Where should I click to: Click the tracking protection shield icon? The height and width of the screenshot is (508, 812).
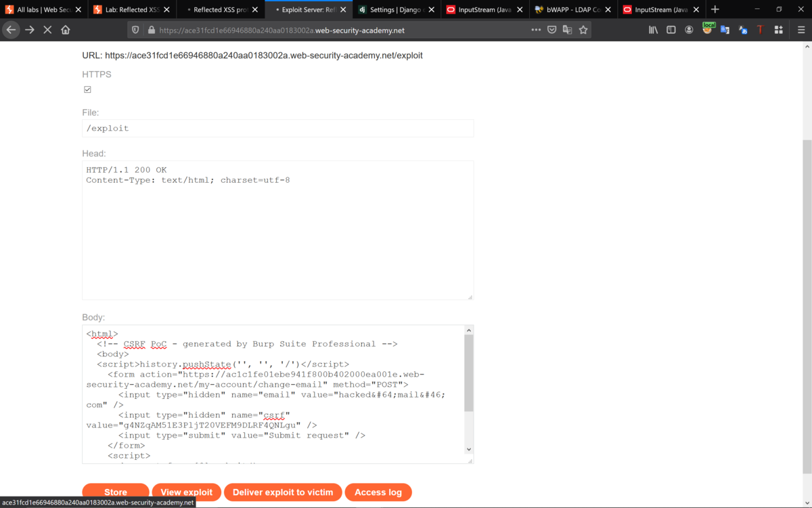click(136, 30)
